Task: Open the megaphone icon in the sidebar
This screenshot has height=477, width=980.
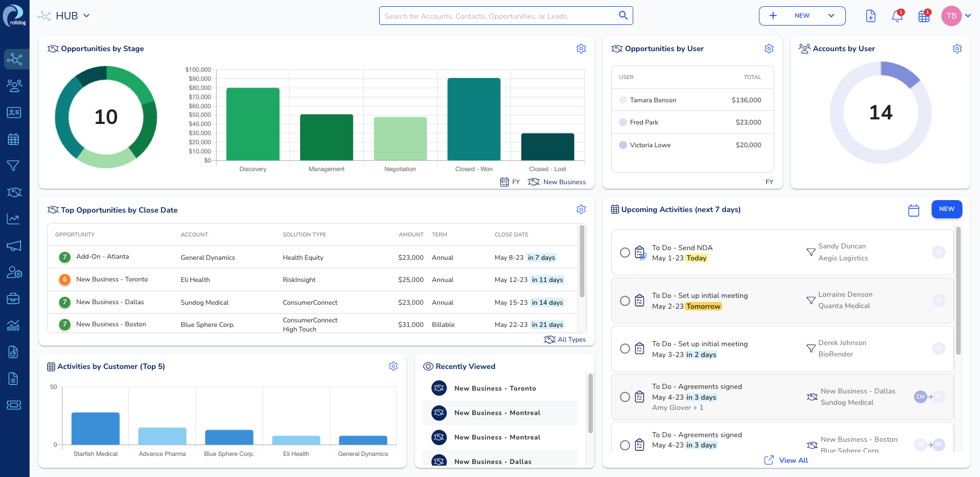Action: coord(14,246)
